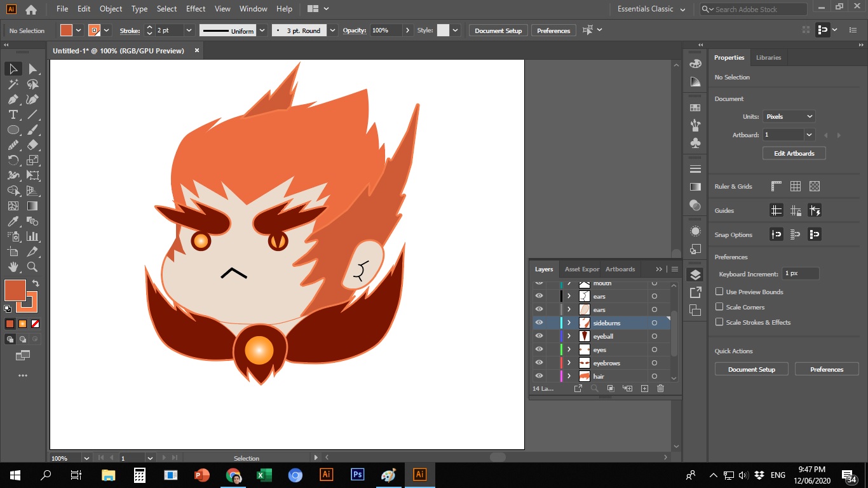This screenshot has width=868, height=488.
Task: Open the Units dropdown showing Pixels
Action: click(x=789, y=116)
